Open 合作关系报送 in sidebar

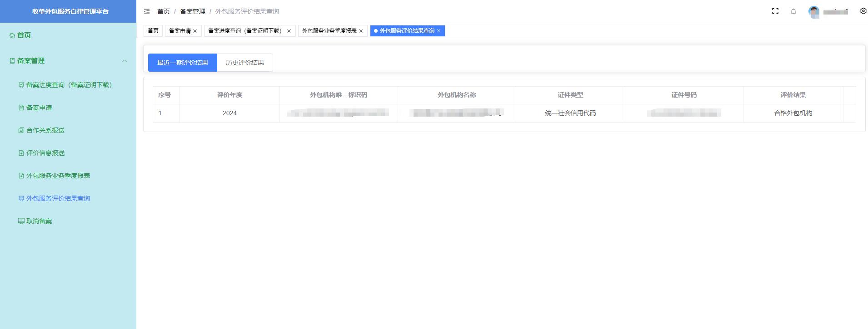point(45,130)
